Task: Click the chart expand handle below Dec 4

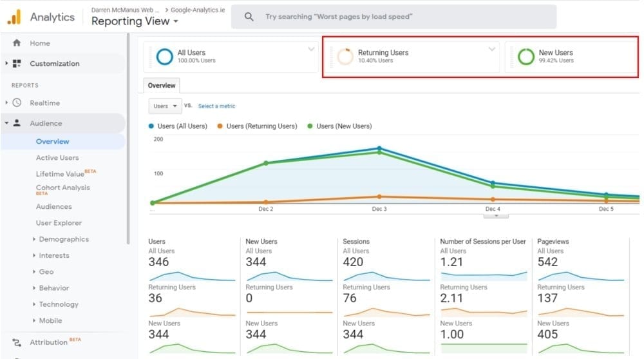Action: (496, 215)
